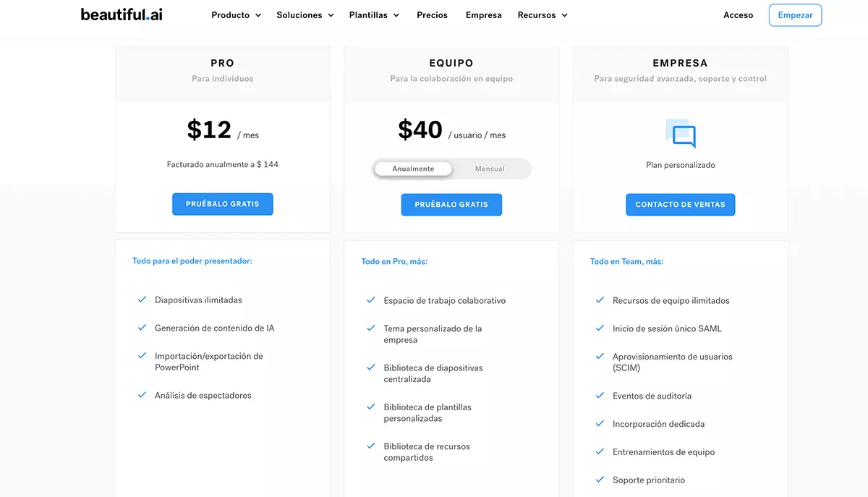Select Anualmente billing option
This screenshot has width=868, height=497.
point(412,168)
